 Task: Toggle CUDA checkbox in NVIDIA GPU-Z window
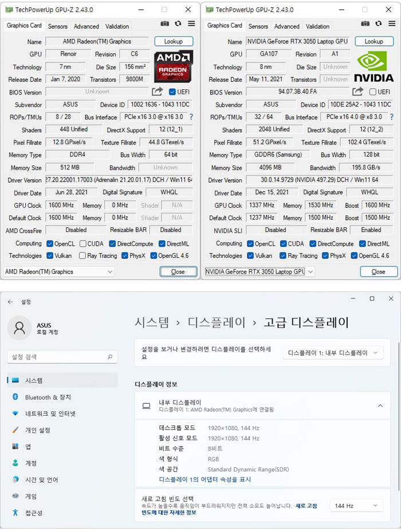[x=284, y=243]
